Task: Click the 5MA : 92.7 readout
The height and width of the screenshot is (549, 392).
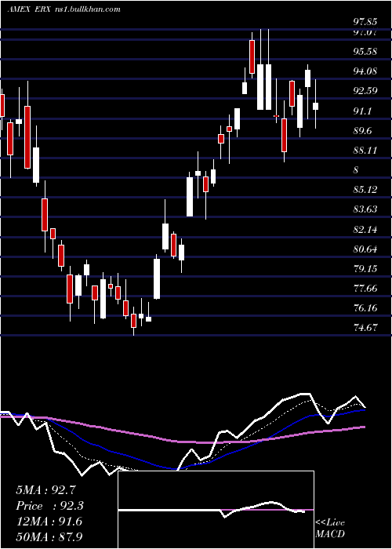Action: click(45, 490)
